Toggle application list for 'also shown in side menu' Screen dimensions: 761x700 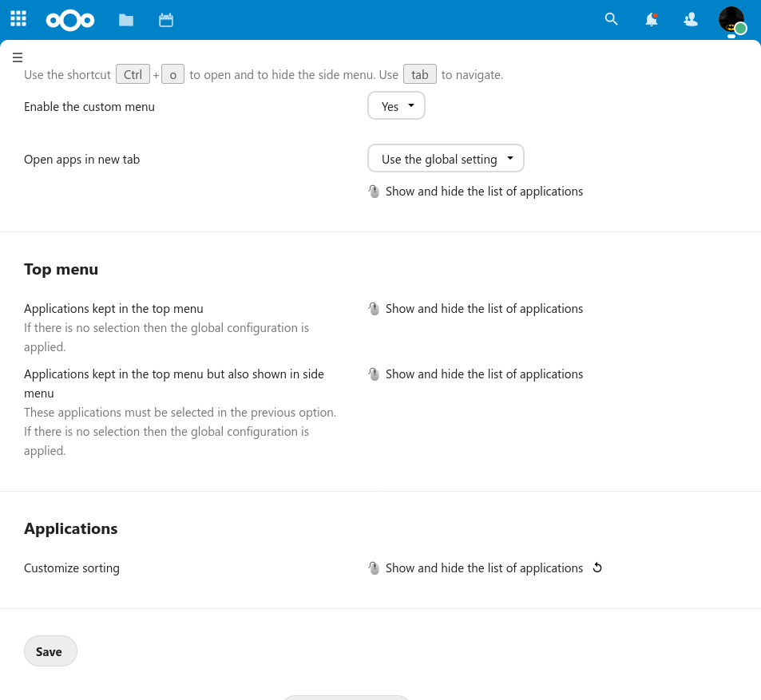tap(483, 374)
